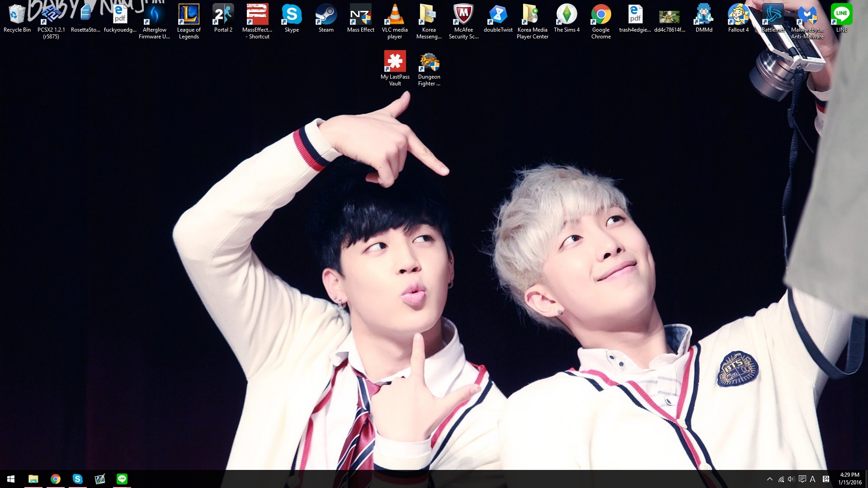This screenshot has height=488, width=868.
Task: Expand the hidden system tray icons
Action: pos(770,479)
